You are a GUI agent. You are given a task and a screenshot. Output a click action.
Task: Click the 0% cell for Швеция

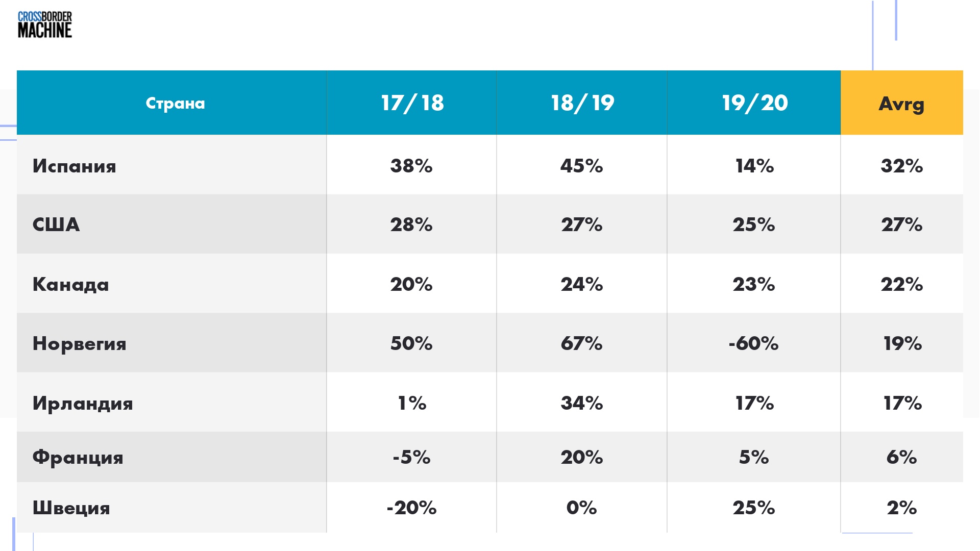pyautogui.click(x=581, y=508)
